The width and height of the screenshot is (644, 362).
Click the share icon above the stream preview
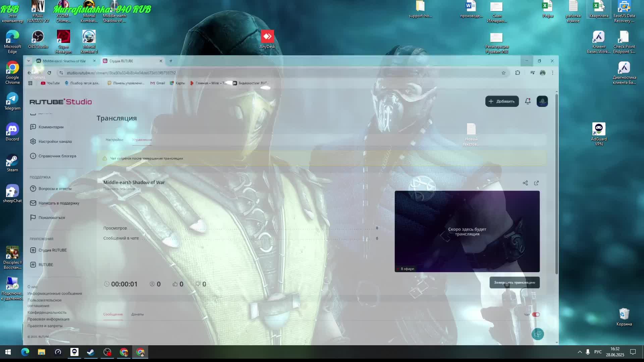coord(525,183)
